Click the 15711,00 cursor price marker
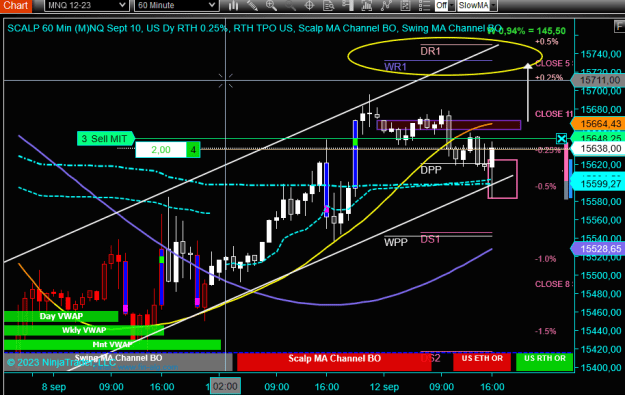 pos(598,80)
